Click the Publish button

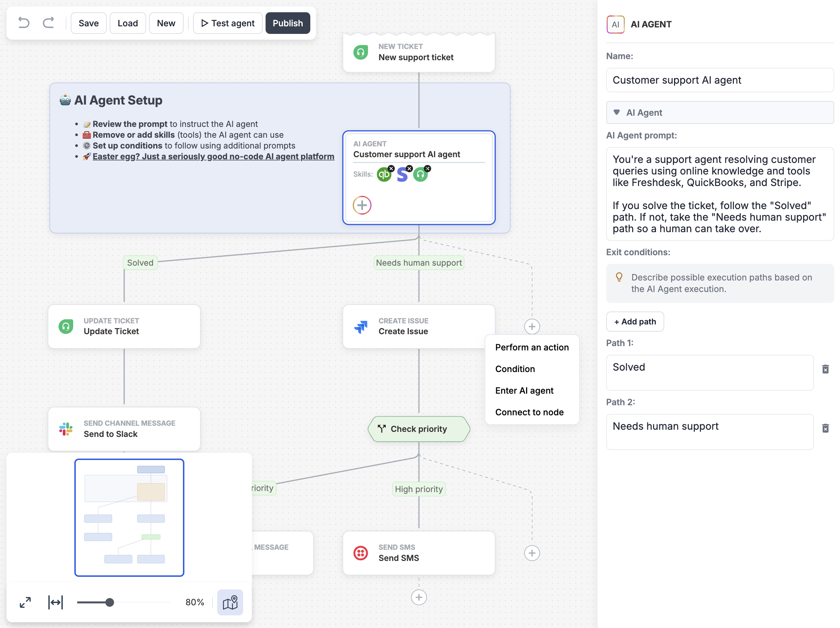(x=288, y=23)
